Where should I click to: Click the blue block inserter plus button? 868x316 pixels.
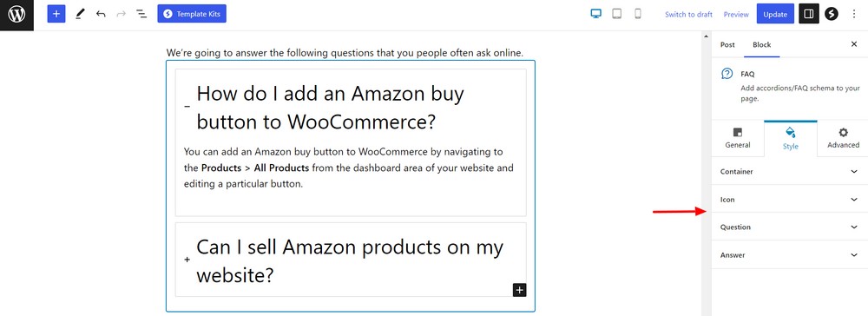[x=56, y=15]
